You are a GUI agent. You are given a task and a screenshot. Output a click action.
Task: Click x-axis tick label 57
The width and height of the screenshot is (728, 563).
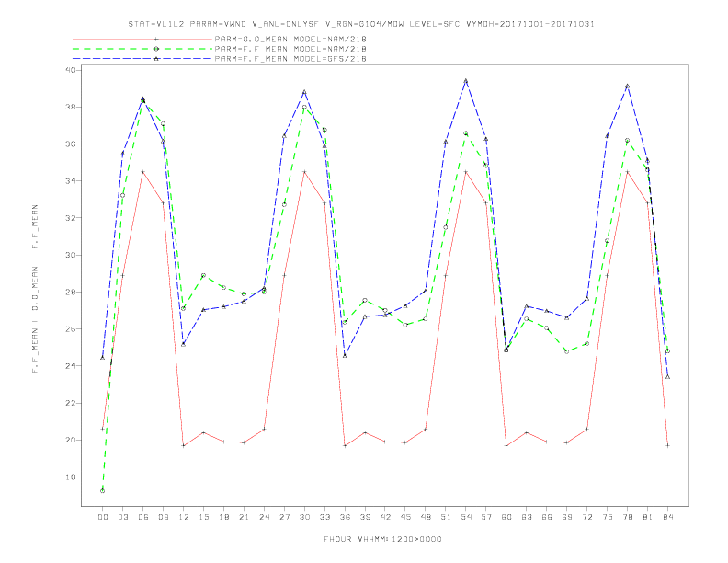[486, 517]
